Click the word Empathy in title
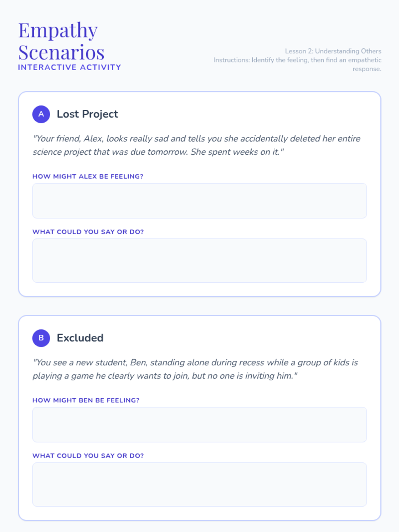The height and width of the screenshot is (532, 399). [x=58, y=31]
